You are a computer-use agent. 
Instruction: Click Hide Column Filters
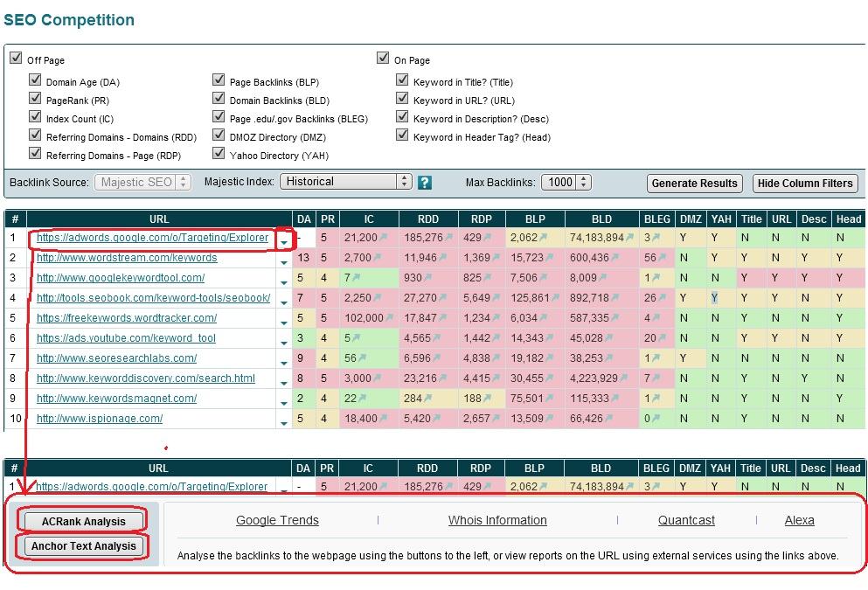(x=805, y=184)
